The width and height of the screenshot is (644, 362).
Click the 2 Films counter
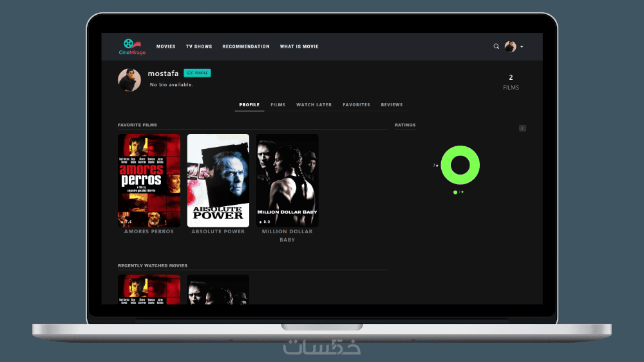point(511,82)
